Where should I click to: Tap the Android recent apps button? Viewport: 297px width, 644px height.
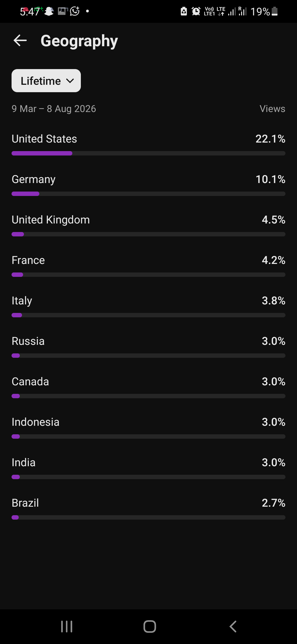click(67, 627)
